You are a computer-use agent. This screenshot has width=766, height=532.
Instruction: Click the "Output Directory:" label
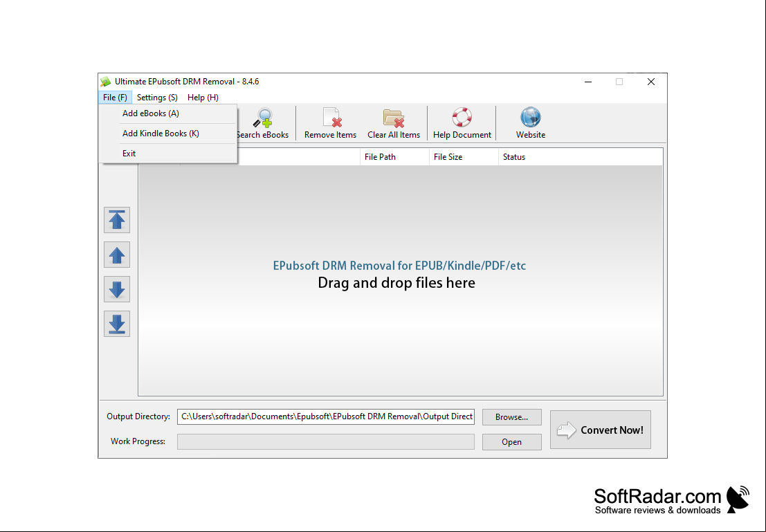coord(138,416)
